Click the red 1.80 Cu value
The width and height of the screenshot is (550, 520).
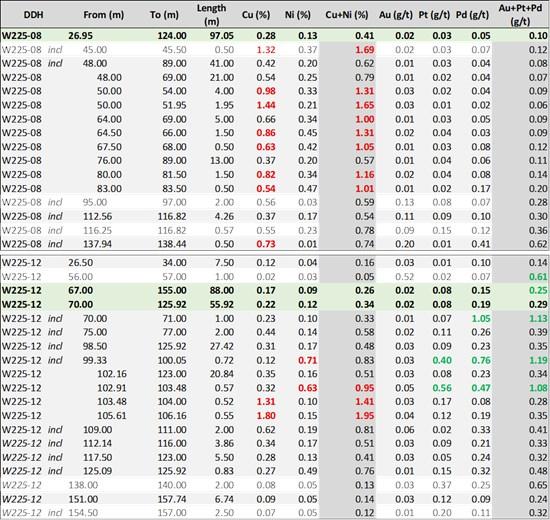[x=266, y=416]
